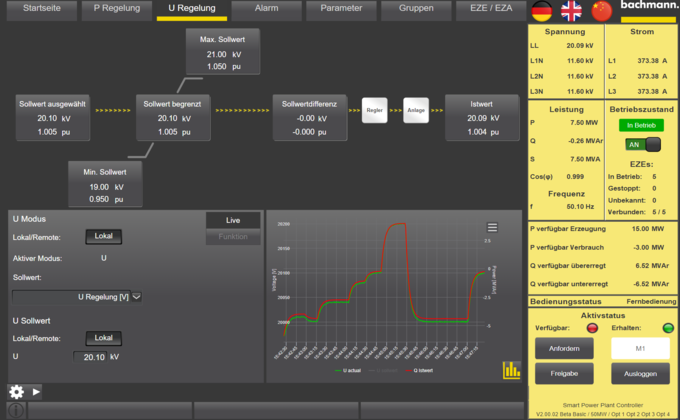Screen dimensions: 680x420
Task: Open the chart hamburger menu
Action: (492, 228)
